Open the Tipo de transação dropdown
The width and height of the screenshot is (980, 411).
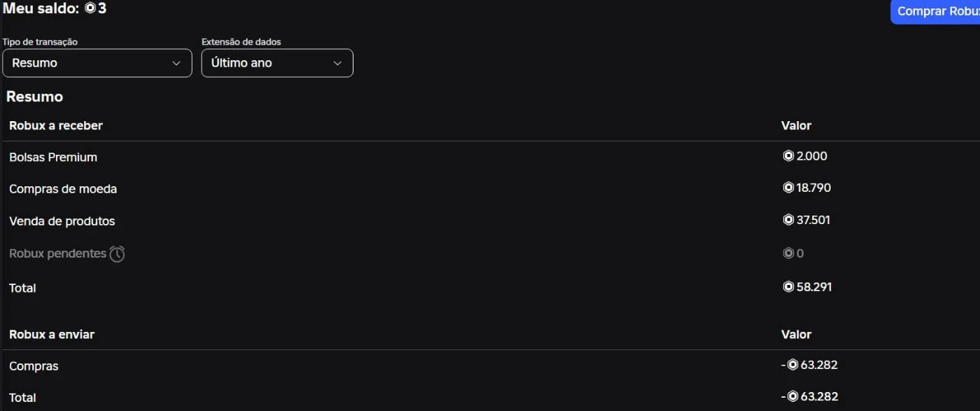97,63
